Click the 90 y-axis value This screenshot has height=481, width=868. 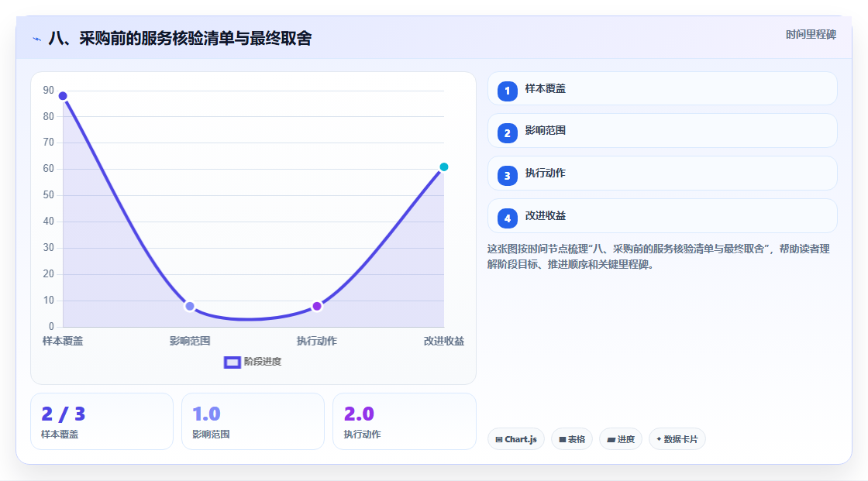coord(49,90)
